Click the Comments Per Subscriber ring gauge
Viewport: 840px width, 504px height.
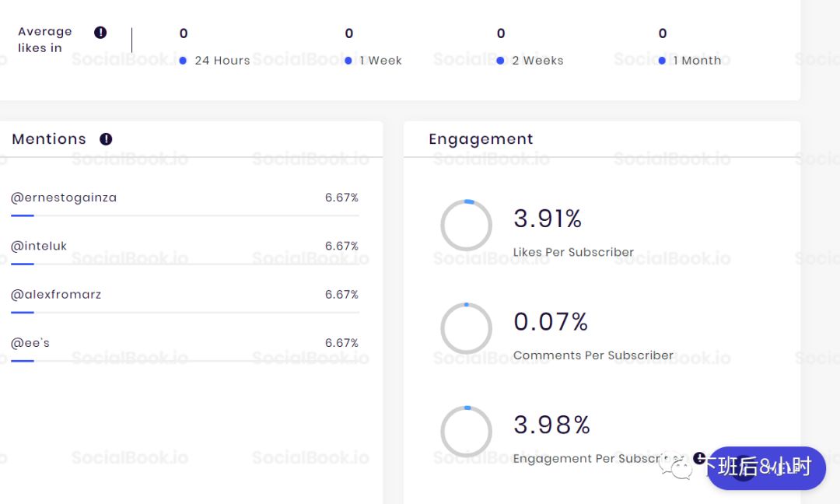[466, 328]
